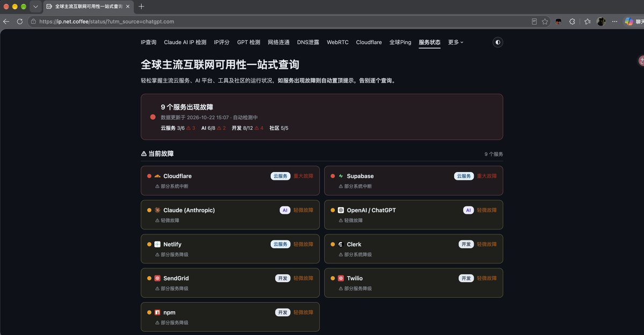Click the floating pink button at right edge
The height and width of the screenshot is (335, 644).
641,61
